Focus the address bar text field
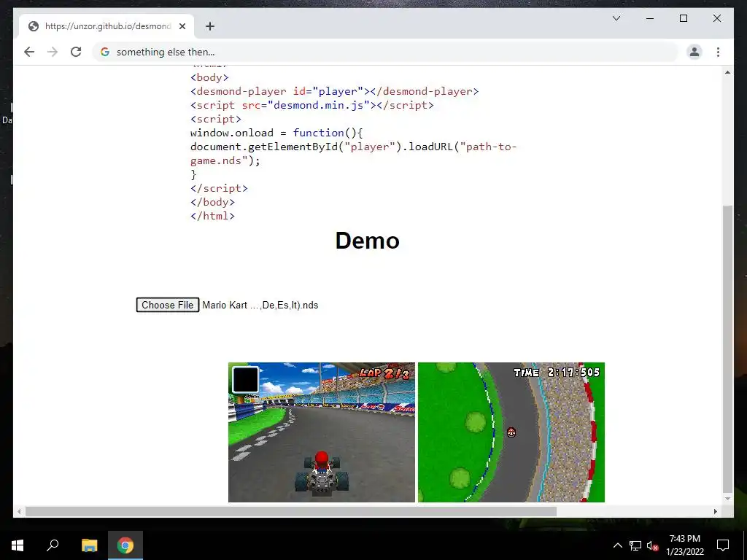The width and height of the screenshot is (747, 560). tap(386, 52)
